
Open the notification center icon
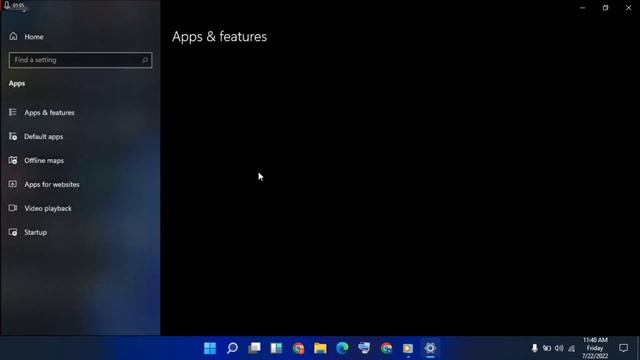coord(623,348)
